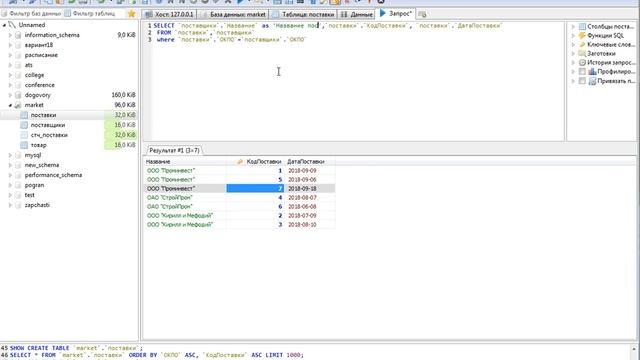Click the information_schema size 9,0 KiB
This screenshot has width=640, height=360.
click(127, 35)
